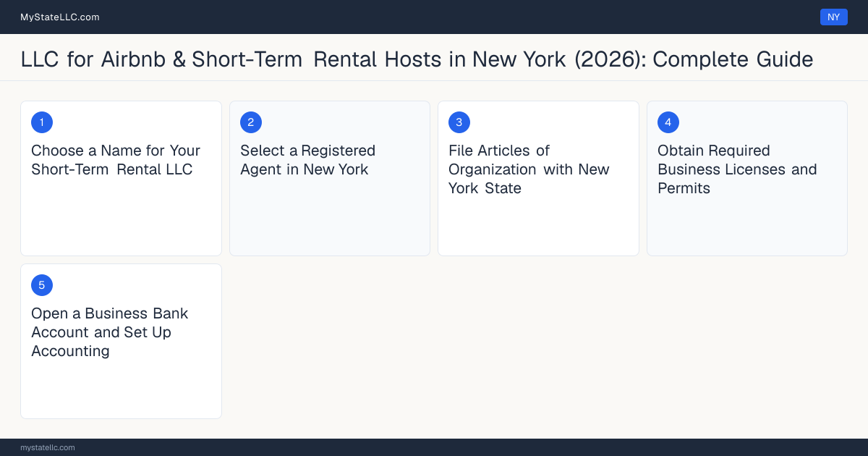868x456 pixels.
Task: Click the MyStateLLC.com header logo text
Action: tap(60, 17)
